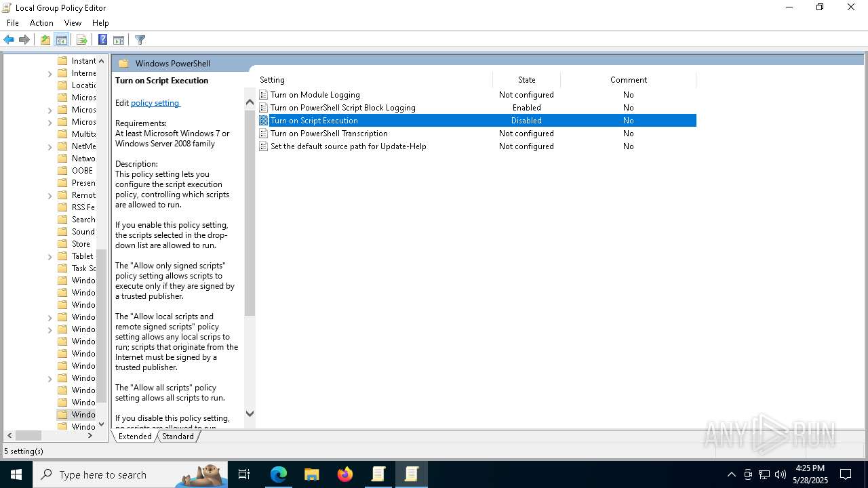Screen dimensions: 868x488
Task: Click description pane scroll-up arrow
Action: [x=250, y=102]
